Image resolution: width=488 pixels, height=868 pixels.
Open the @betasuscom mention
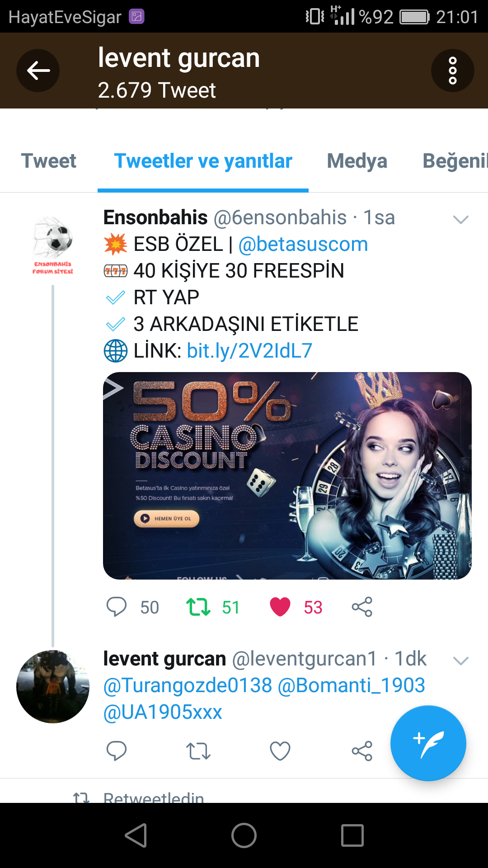[303, 244]
